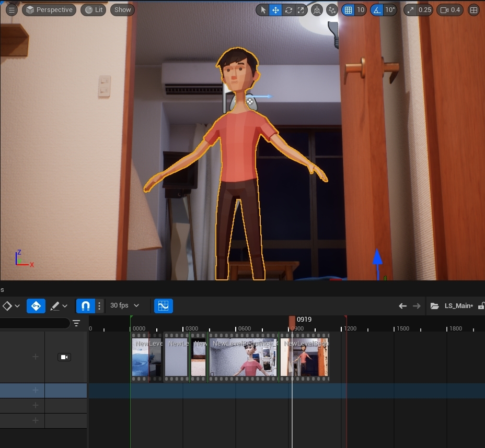Disable rotation angle snapping
This screenshot has width=485, height=448.
pyautogui.click(x=377, y=10)
